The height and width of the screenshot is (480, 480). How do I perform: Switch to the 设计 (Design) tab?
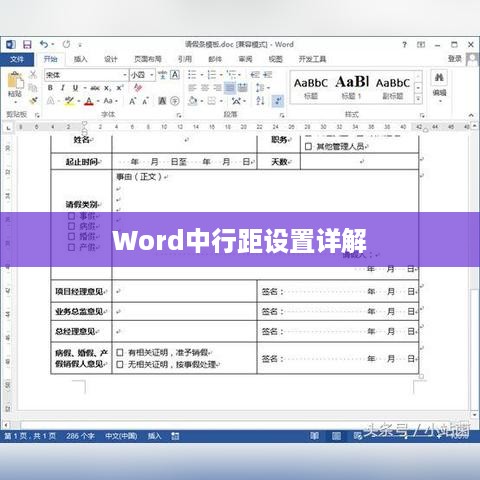coord(111,59)
